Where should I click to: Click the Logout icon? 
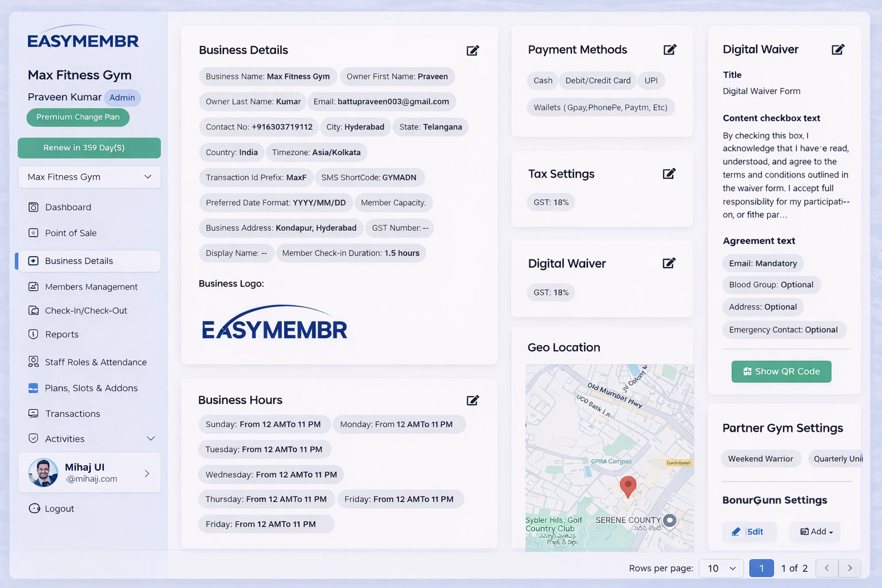pos(34,508)
